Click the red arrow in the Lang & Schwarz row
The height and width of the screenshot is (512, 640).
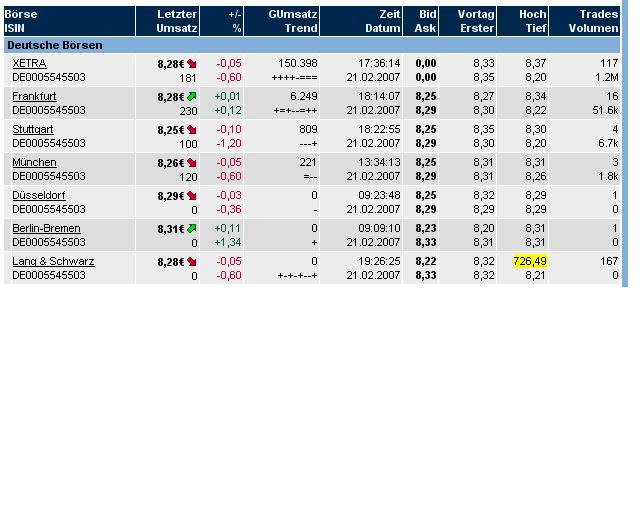pos(192,261)
